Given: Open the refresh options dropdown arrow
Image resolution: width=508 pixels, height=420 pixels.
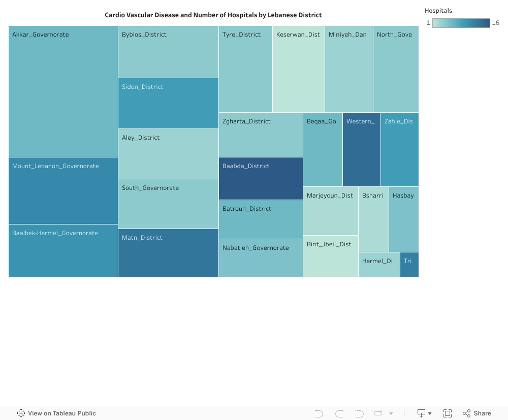Looking at the screenshot, I should click(x=391, y=413).
